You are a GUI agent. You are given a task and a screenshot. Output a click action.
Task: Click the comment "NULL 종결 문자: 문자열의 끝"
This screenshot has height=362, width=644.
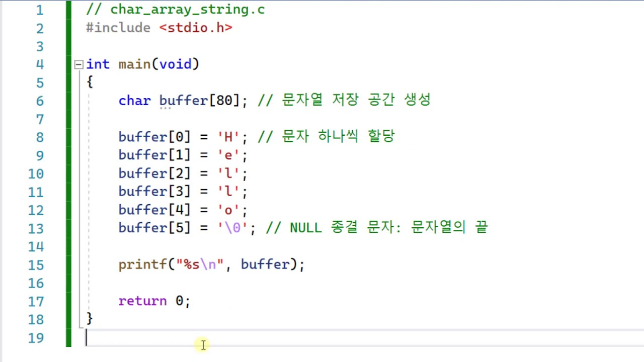coord(388,227)
